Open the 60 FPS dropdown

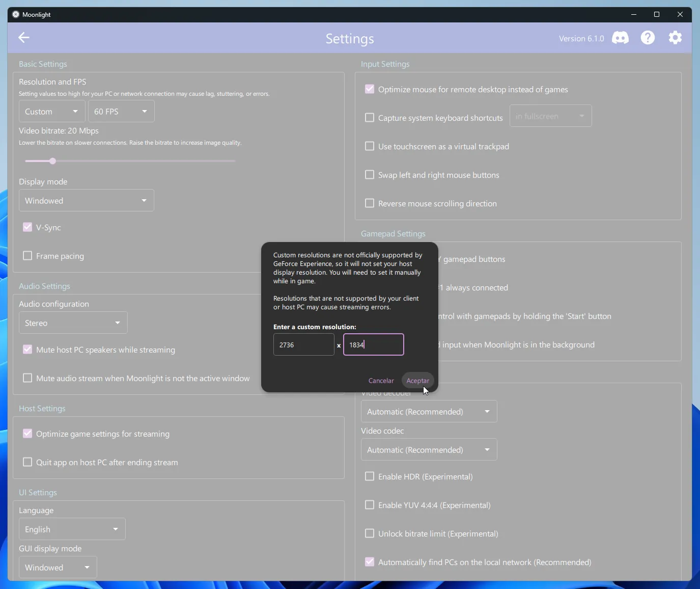tap(121, 112)
